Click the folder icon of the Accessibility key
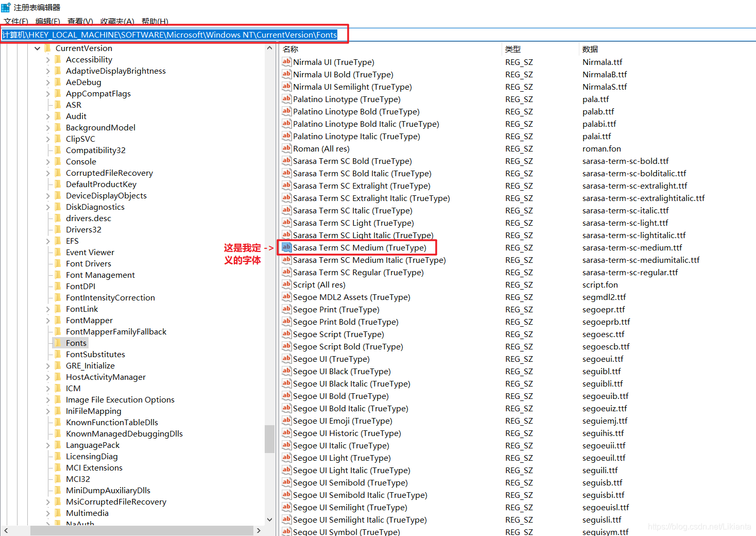Image resolution: width=756 pixels, height=536 pixels. pos(58,59)
